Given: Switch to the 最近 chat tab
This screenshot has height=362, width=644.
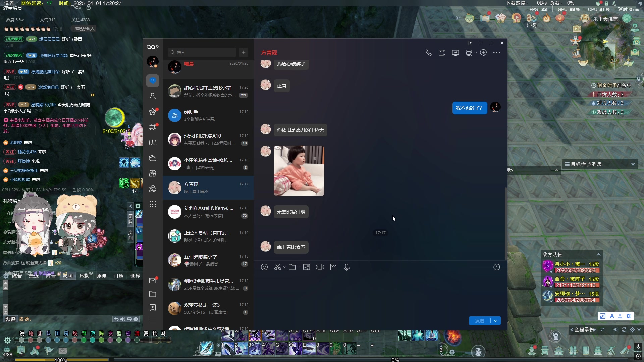Looking at the screenshot, I should (34, 276).
